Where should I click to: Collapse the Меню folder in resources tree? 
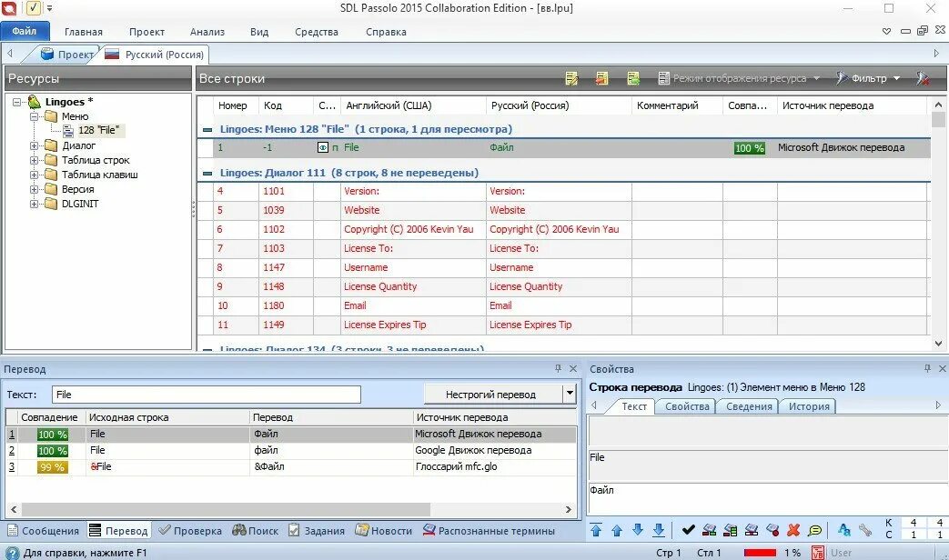[35, 116]
